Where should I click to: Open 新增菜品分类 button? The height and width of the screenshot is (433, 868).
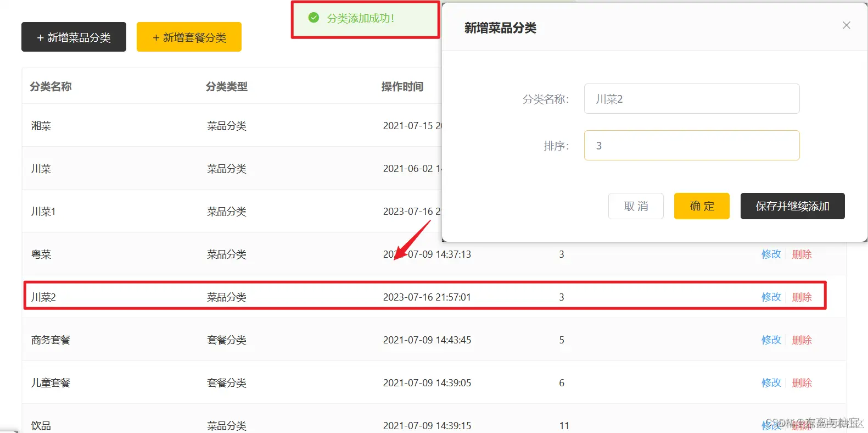[x=74, y=37]
